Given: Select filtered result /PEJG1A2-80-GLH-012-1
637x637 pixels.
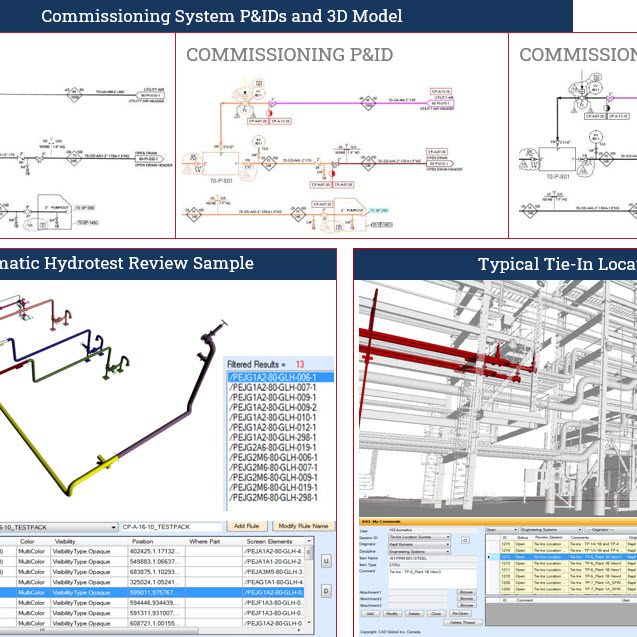Looking at the screenshot, I should [x=280, y=427].
